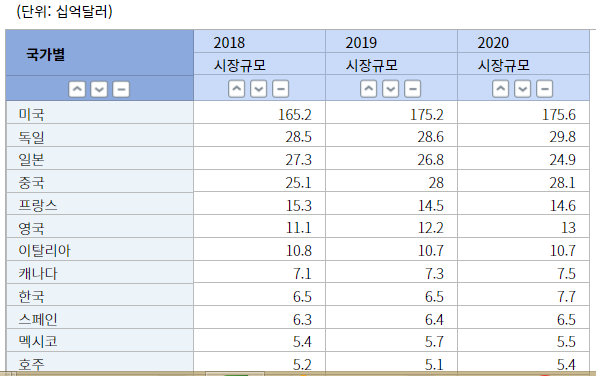The height and width of the screenshot is (376, 596).
Task: Click the unit note 단위: 십억달러
Action: 64,11
